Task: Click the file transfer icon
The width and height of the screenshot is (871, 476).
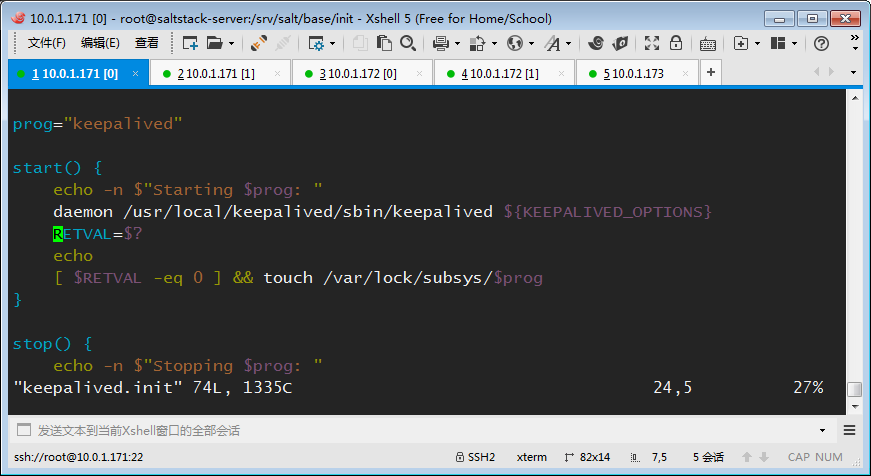Action: tap(477, 43)
